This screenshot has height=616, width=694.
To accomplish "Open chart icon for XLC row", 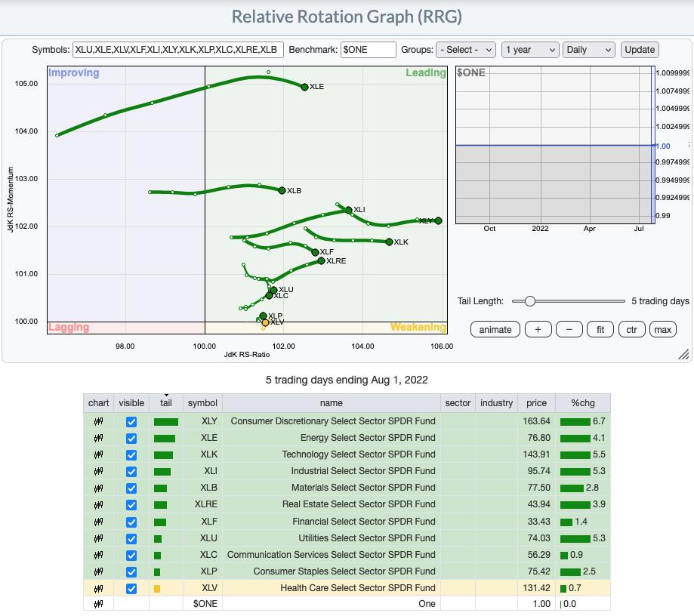I will 98,555.
